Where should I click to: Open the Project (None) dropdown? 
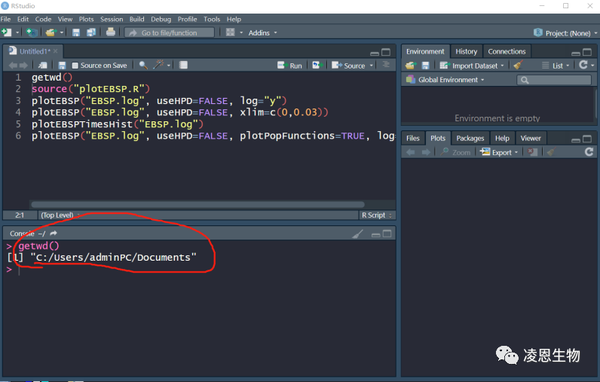coord(565,33)
